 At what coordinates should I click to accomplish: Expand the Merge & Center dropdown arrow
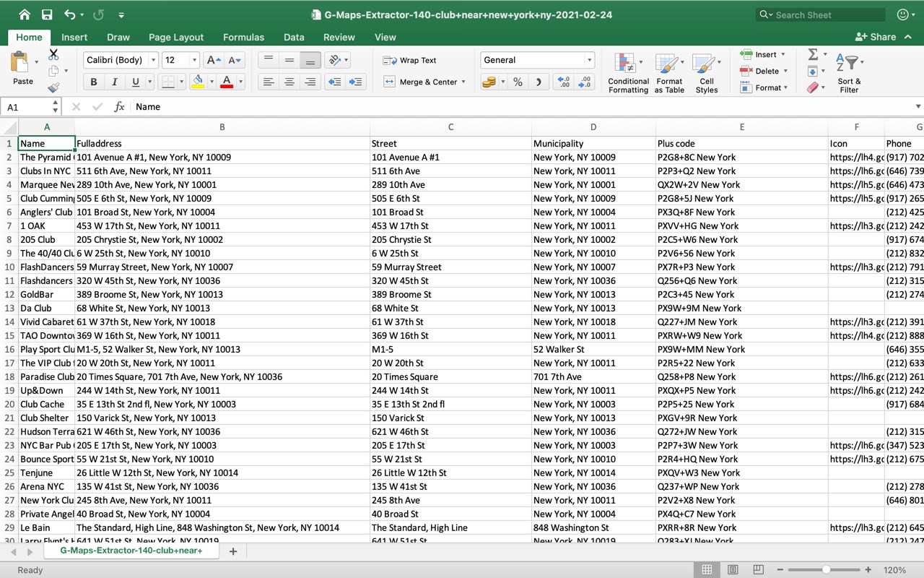[463, 82]
